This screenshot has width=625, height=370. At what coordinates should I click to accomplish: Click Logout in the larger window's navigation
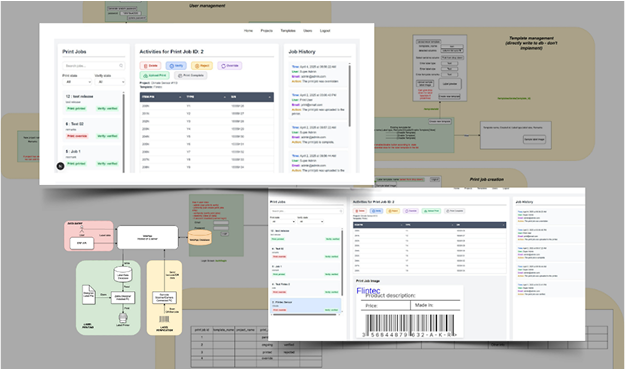tap(325, 31)
